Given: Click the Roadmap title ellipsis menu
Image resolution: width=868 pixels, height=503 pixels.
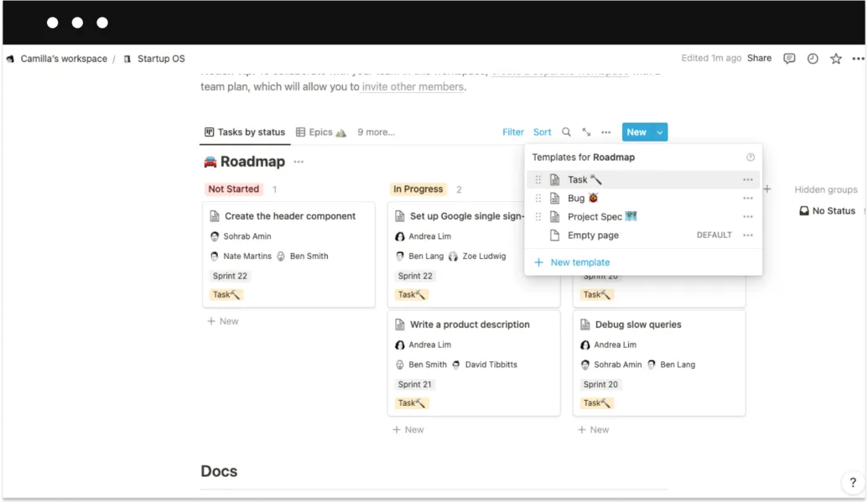Looking at the screenshot, I should 299,162.
